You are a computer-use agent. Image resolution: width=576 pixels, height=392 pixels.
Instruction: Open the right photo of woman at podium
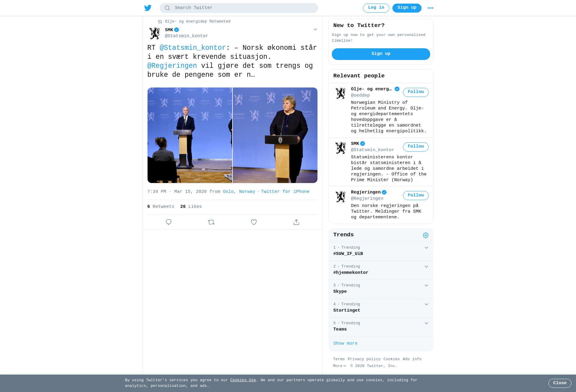[275, 135]
